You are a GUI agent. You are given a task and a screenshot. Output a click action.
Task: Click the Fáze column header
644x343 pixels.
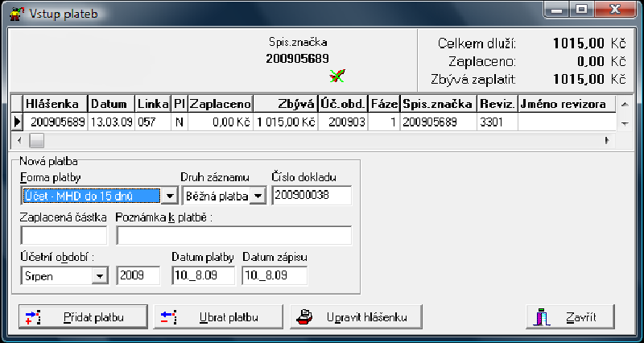384,104
